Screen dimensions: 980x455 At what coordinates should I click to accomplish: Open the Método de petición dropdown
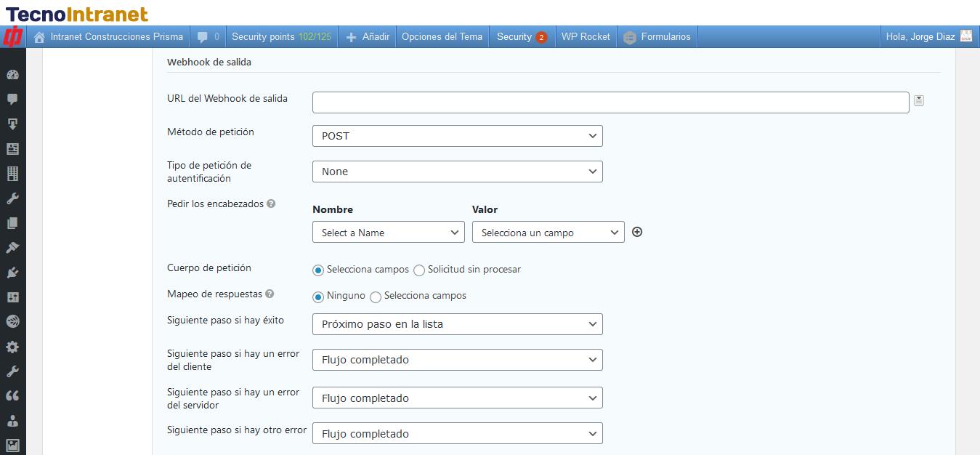pos(457,136)
